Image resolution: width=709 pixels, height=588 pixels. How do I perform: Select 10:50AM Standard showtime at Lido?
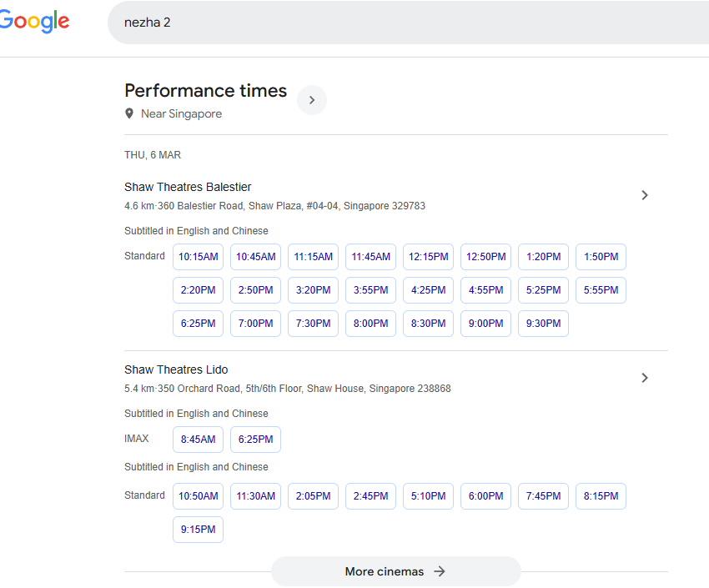click(198, 496)
